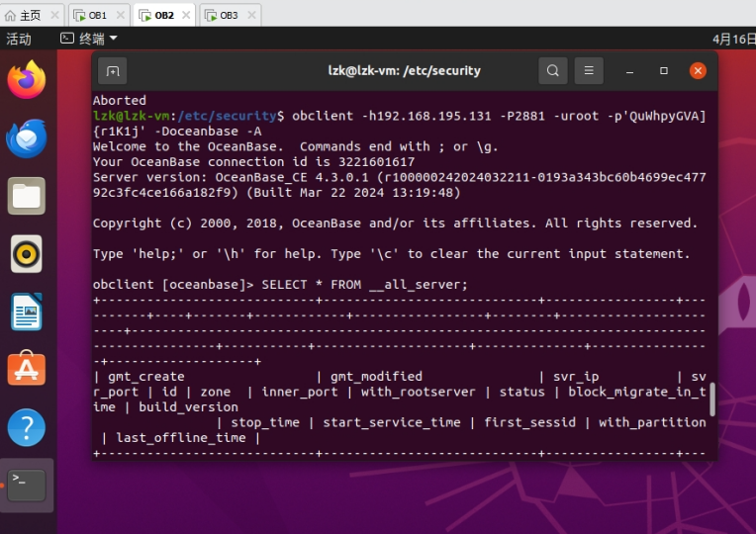Close the terminal with the orange X

(698, 71)
